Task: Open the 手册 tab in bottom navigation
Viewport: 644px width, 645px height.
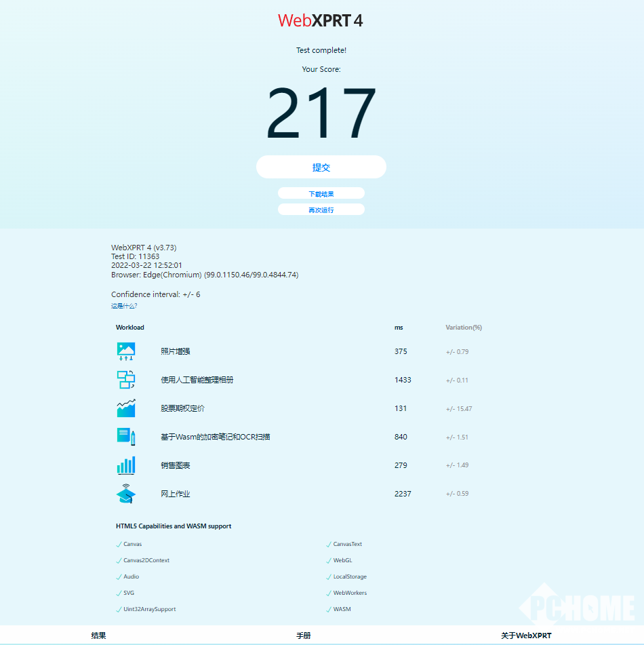Action: pyautogui.click(x=304, y=636)
